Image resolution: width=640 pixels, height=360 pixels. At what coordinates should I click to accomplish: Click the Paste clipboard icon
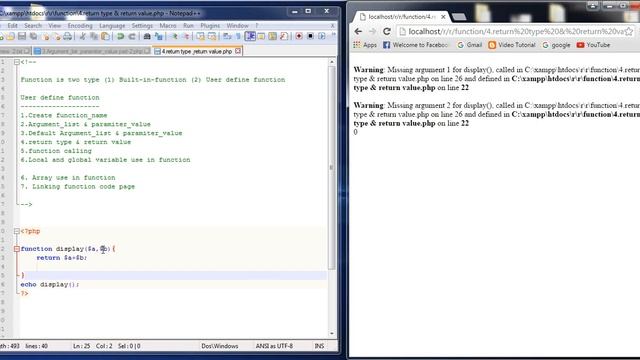coord(105,36)
